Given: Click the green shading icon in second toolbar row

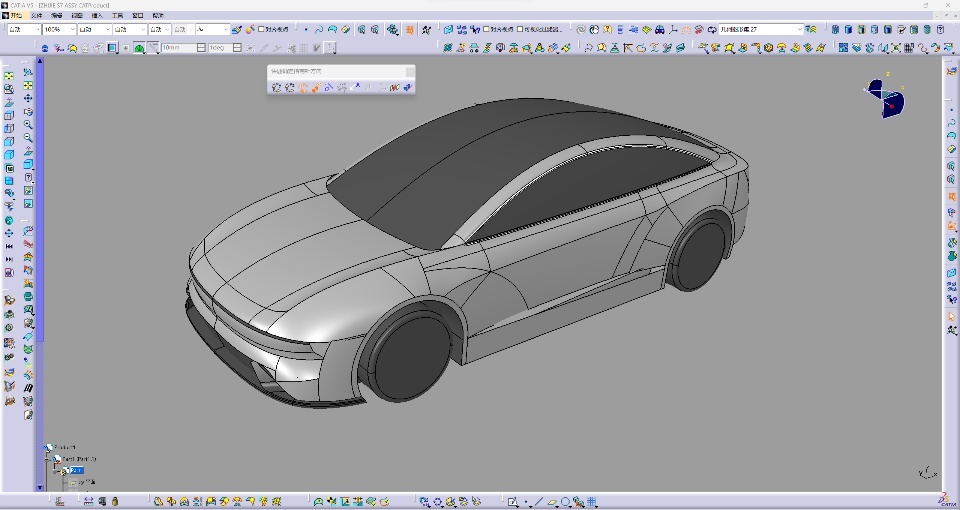Looking at the screenshot, I should (x=139, y=48).
